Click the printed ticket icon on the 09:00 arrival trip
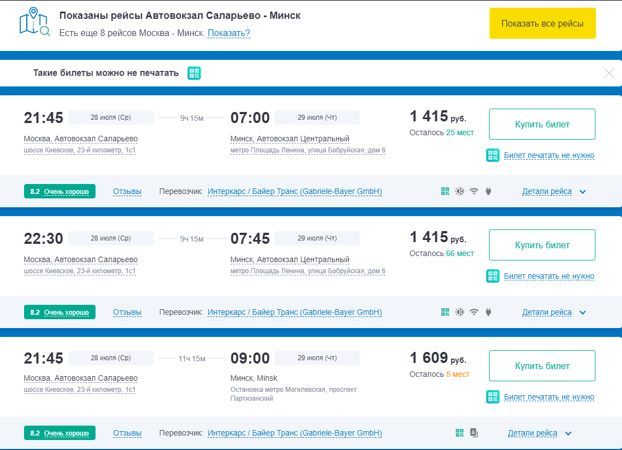 (474, 433)
